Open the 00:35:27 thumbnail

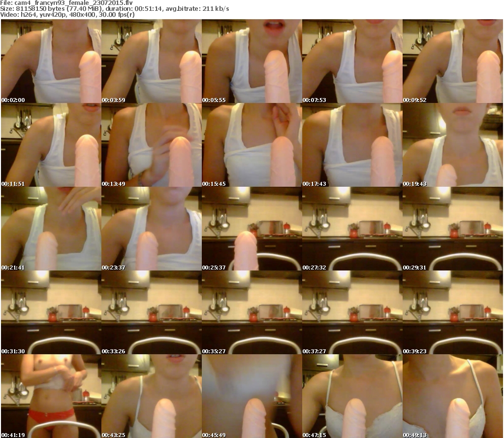[x=252, y=312]
